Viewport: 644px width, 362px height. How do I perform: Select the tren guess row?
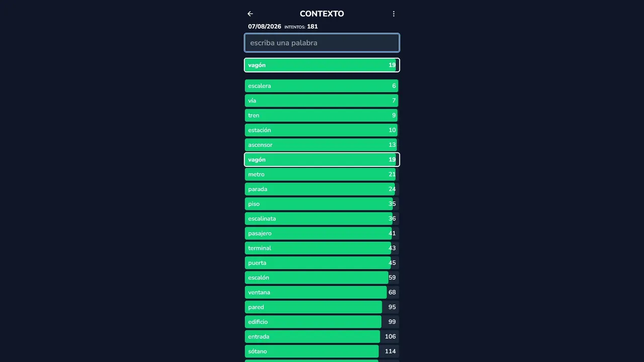pyautogui.click(x=322, y=115)
